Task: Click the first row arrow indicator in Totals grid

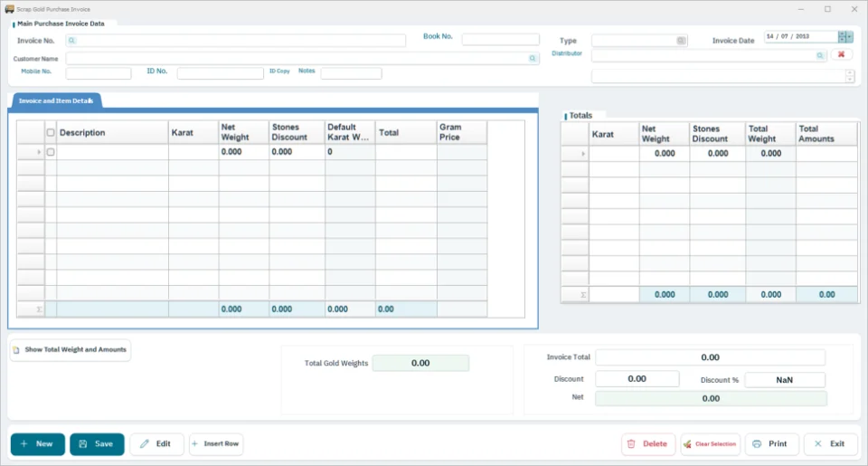Action: (x=583, y=154)
